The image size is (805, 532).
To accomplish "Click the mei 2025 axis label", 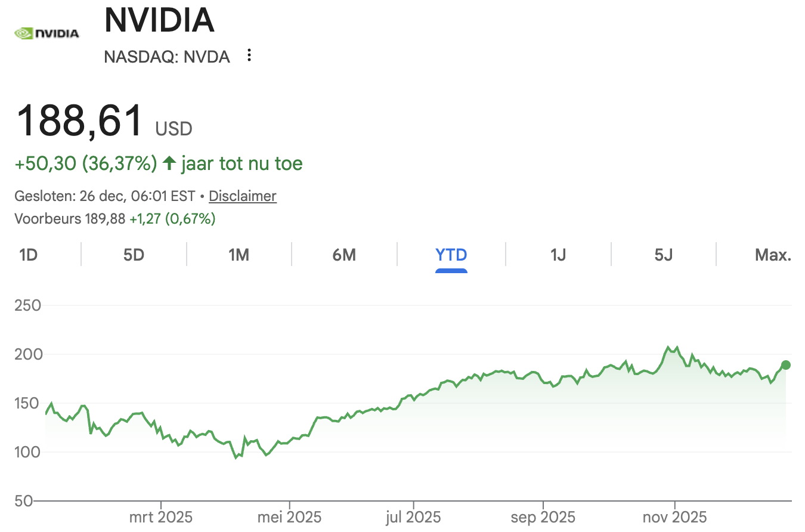I will click(289, 516).
